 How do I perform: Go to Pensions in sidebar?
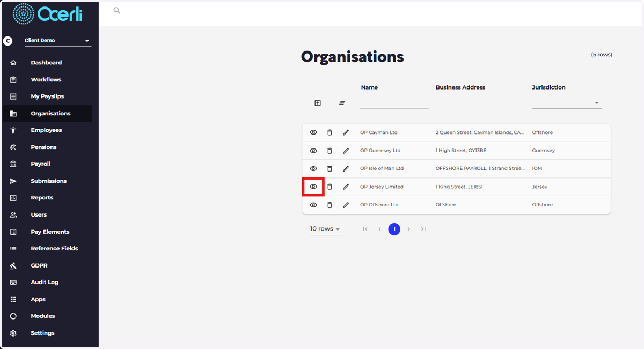click(47, 147)
